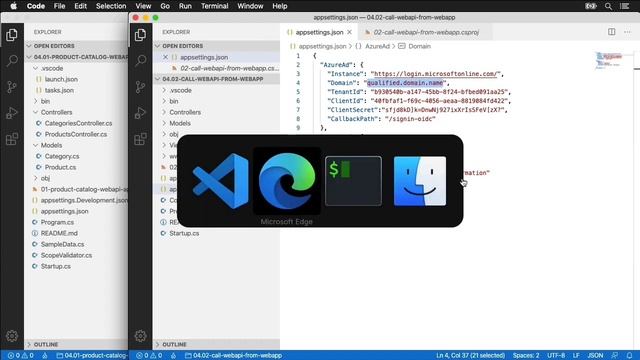Open the Terminal menu
640x360 pixels.
click(215, 6)
